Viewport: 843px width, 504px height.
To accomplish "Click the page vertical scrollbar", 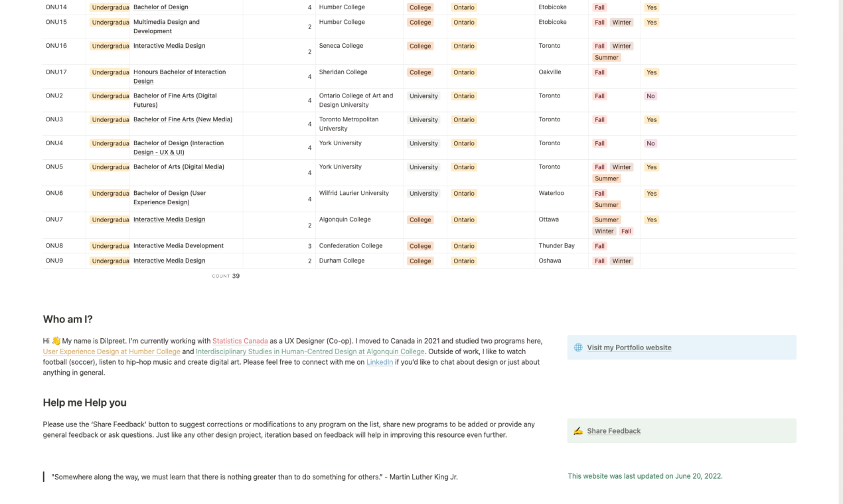I will point(841,252).
